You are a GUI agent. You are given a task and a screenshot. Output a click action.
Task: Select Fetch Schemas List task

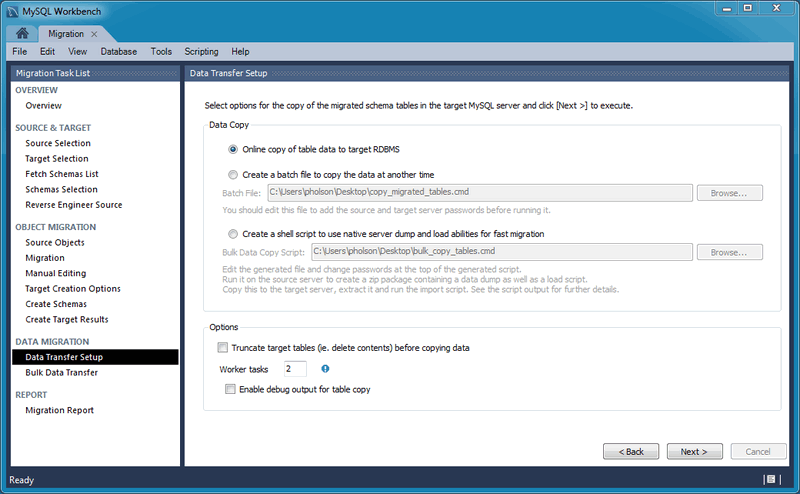coord(62,174)
